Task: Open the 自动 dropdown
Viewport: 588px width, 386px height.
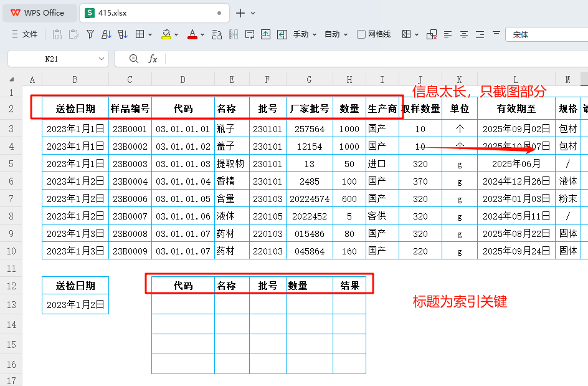Action: coord(336,34)
